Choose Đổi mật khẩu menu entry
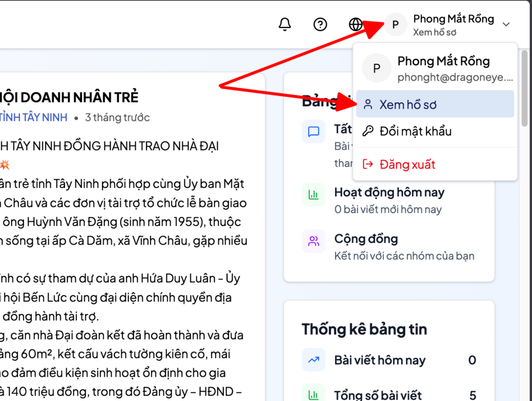Screen dimensions: 532x401 coord(415,131)
